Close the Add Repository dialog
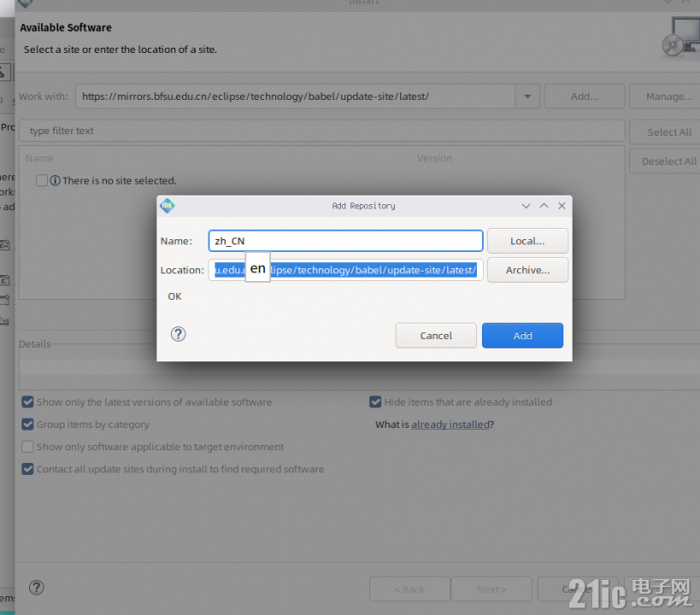This screenshot has height=615, width=700. [562, 206]
